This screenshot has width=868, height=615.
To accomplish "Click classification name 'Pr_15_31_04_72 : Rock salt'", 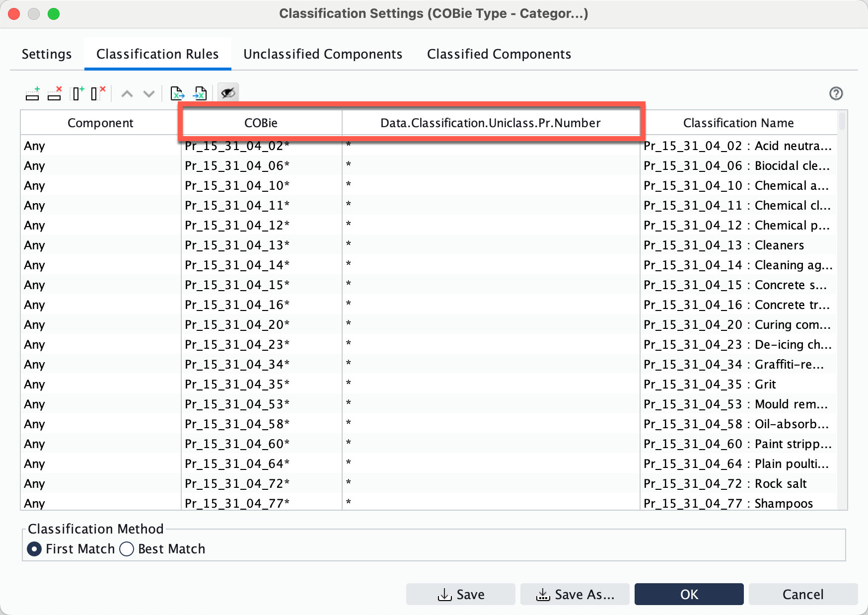I will click(x=739, y=483).
